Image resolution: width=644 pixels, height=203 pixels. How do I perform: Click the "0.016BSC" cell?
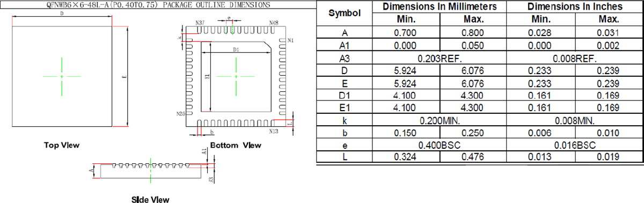pyautogui.click(x=575, y=145)
